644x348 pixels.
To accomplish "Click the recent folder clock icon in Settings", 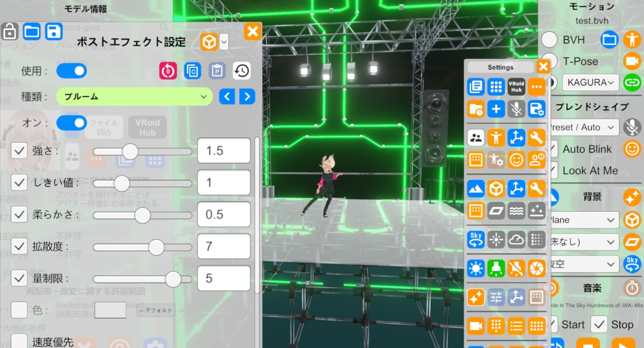I will (x=476, y=109).
